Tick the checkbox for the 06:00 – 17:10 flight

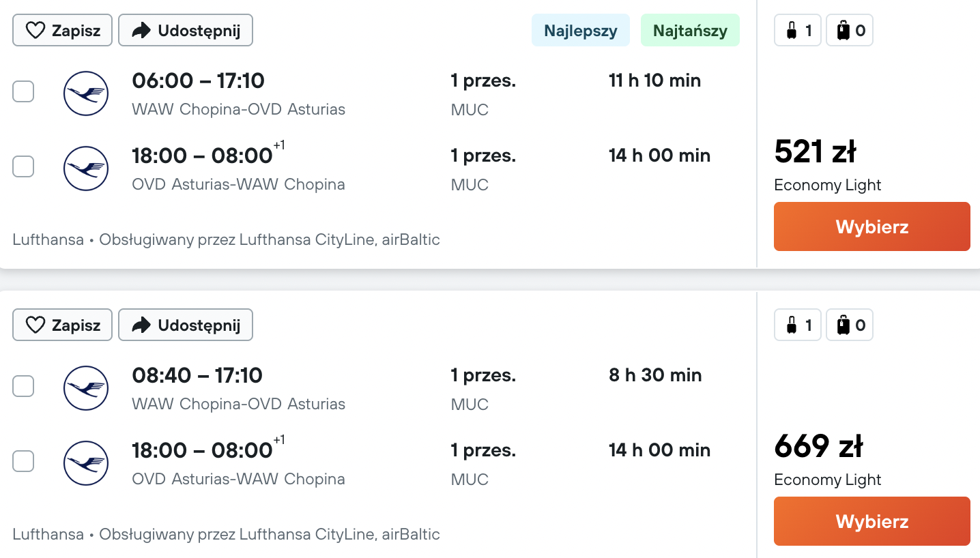point(23,91)
